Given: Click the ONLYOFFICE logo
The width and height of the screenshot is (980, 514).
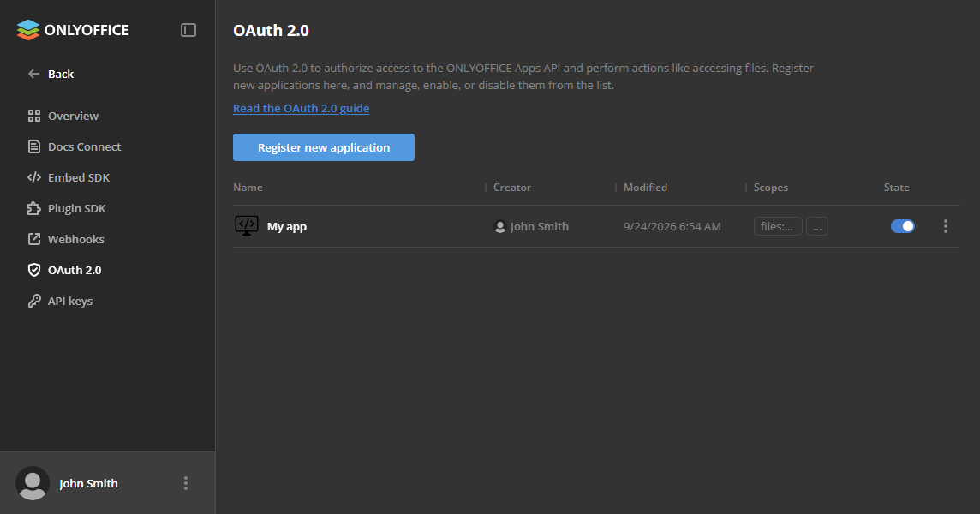Looking at the screenshot, I should (73, 30).
